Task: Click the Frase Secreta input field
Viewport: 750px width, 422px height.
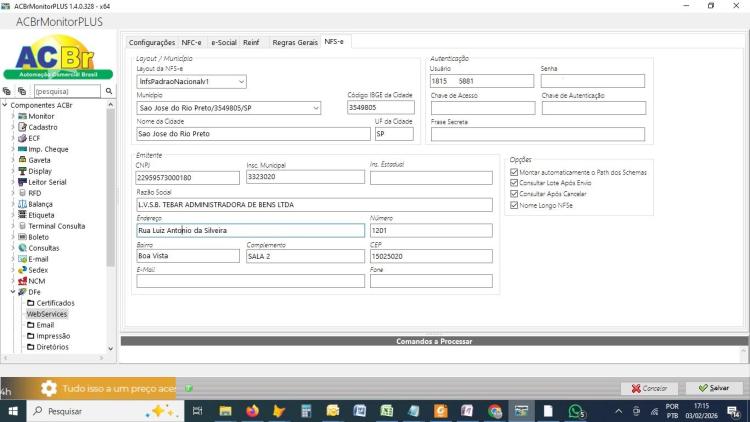Action: [x=538, y=134]
